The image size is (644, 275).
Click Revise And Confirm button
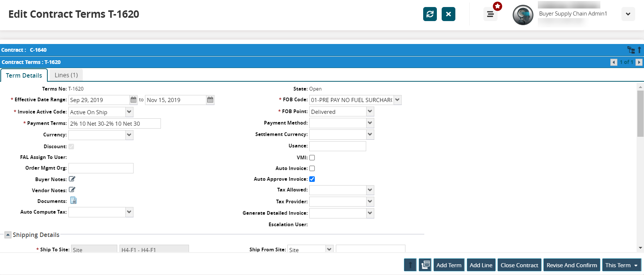(571, 265)
